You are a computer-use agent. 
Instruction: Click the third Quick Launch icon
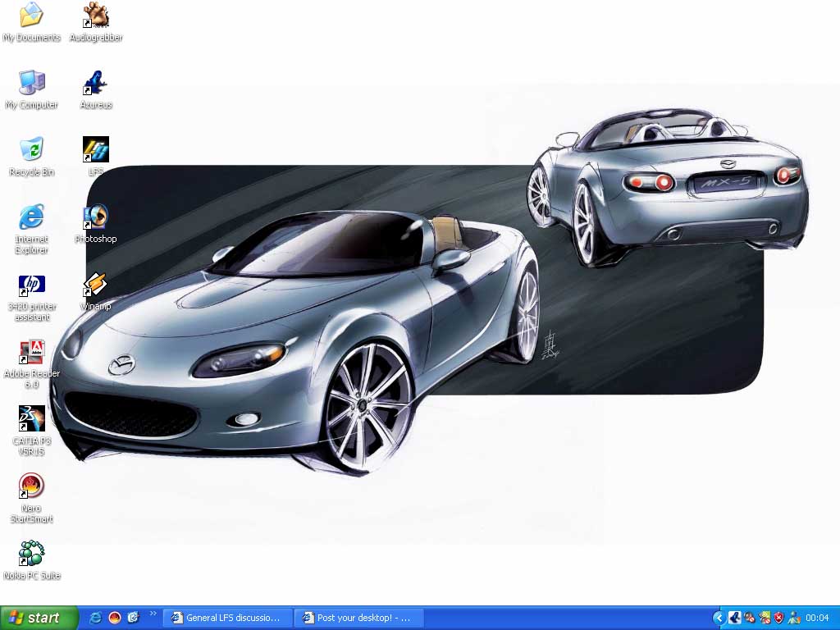(133, 618)
